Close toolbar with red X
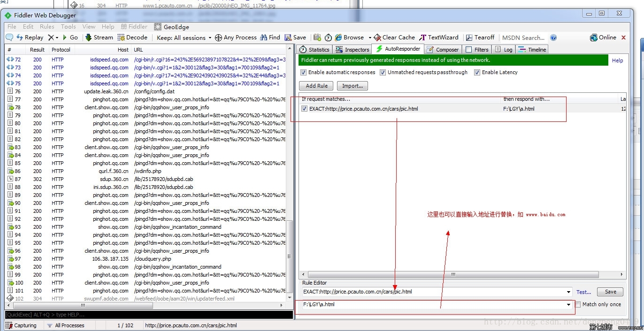Viewport: 644px width, 331px height. pos(624,38)
